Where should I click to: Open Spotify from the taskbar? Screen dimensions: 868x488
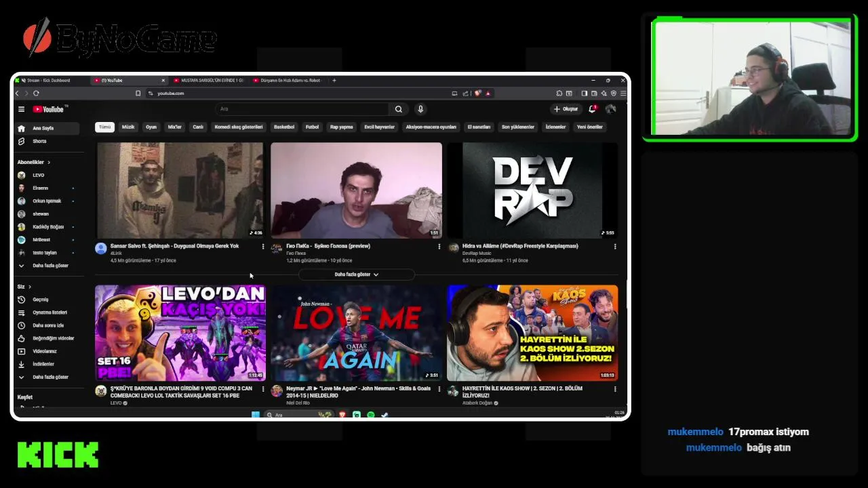tap(371, 415)
